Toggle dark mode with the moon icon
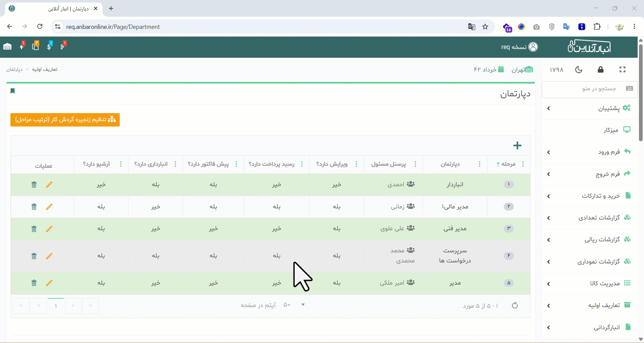 pyautogui.click(x=579, y=69)
